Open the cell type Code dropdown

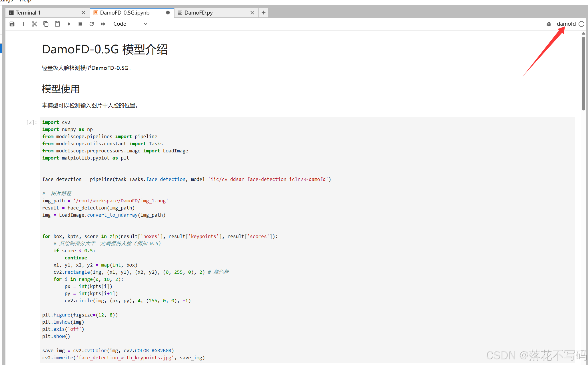click(130, 24)
